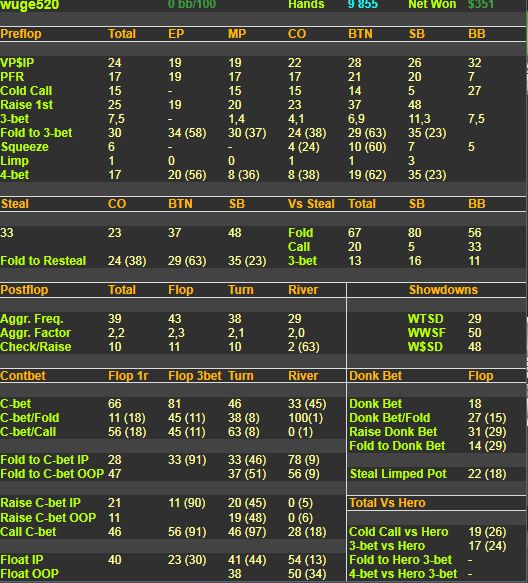The width and height of the screenshot is (528, 583).
Task: Click the Float IP label
Action: coord(22,560)
